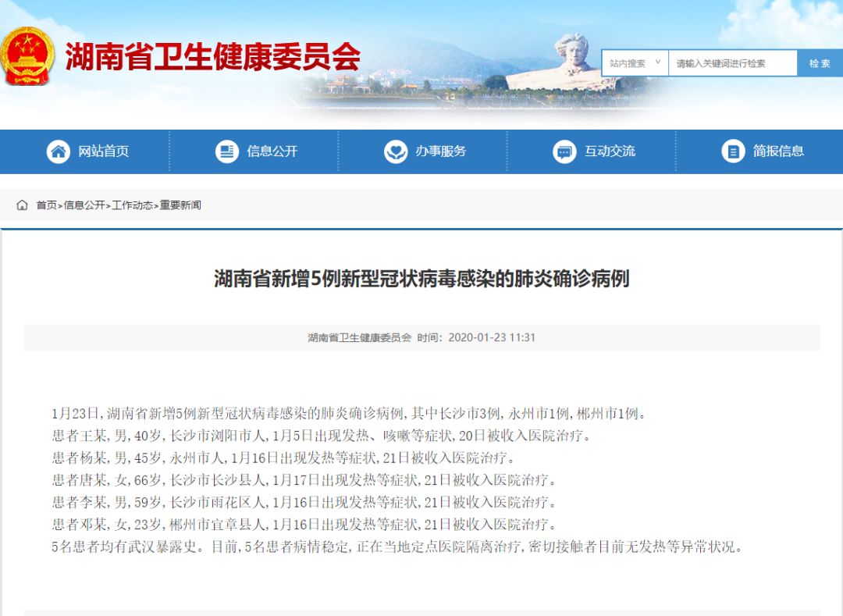This screenshot has height=616, width=843.
Task: Click the chat bubble icon beside 互动交流
Action: click(564, 151)
